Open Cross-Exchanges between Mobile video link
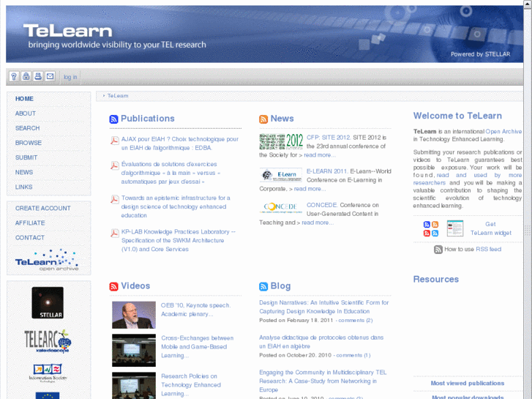This screenshot has height=399, width=532. pos(197,347)
